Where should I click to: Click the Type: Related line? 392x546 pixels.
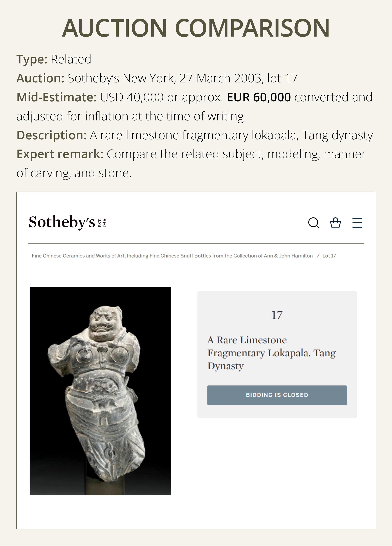(54, 59)
